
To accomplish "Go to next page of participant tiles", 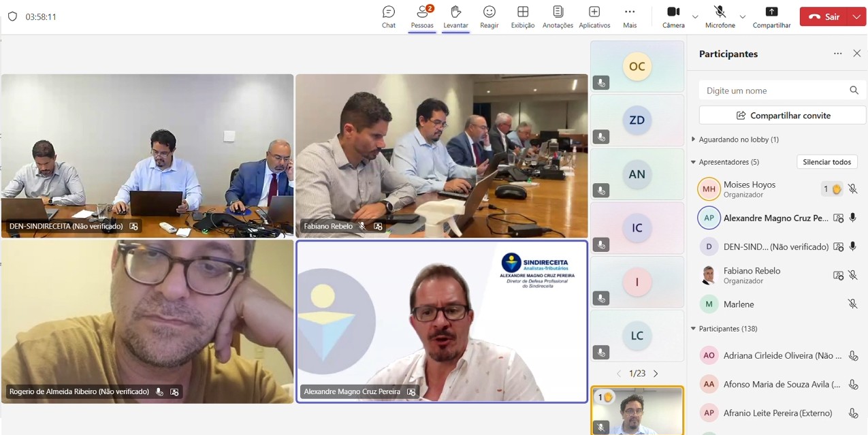I will coord(656,374).
